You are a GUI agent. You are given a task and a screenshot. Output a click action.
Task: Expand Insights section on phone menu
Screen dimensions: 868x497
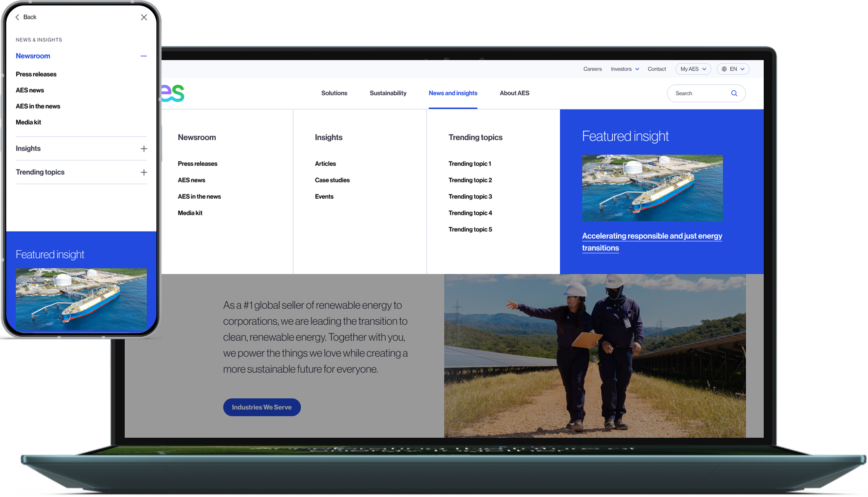point(143,149)
